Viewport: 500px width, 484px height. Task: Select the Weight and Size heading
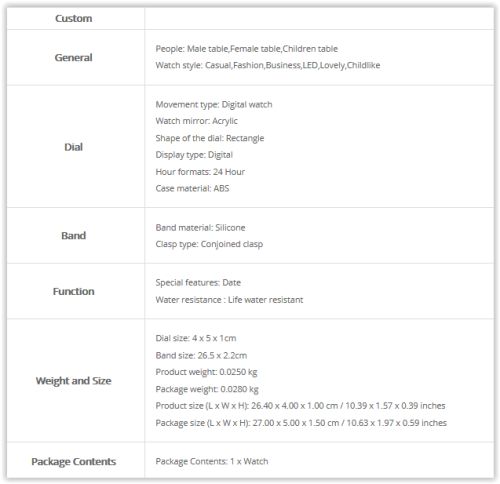(74, 381)
